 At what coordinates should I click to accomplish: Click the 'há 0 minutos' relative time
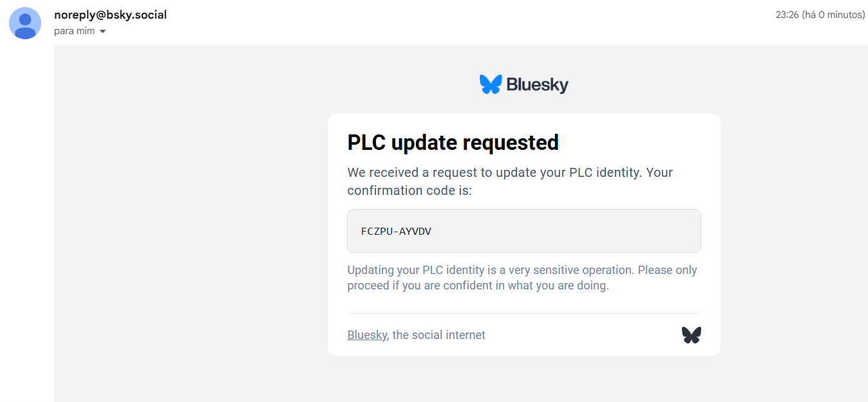pyautogui.click(x=833, y=15)
